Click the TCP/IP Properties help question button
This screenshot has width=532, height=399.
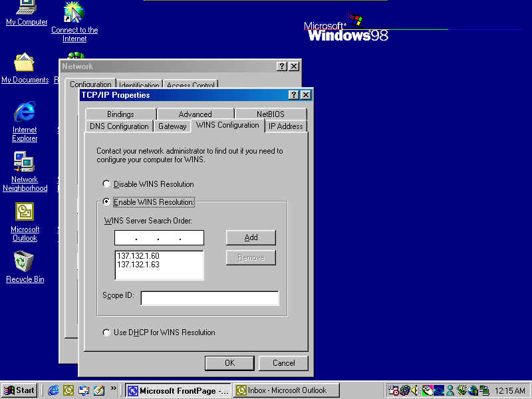(293, 95)
